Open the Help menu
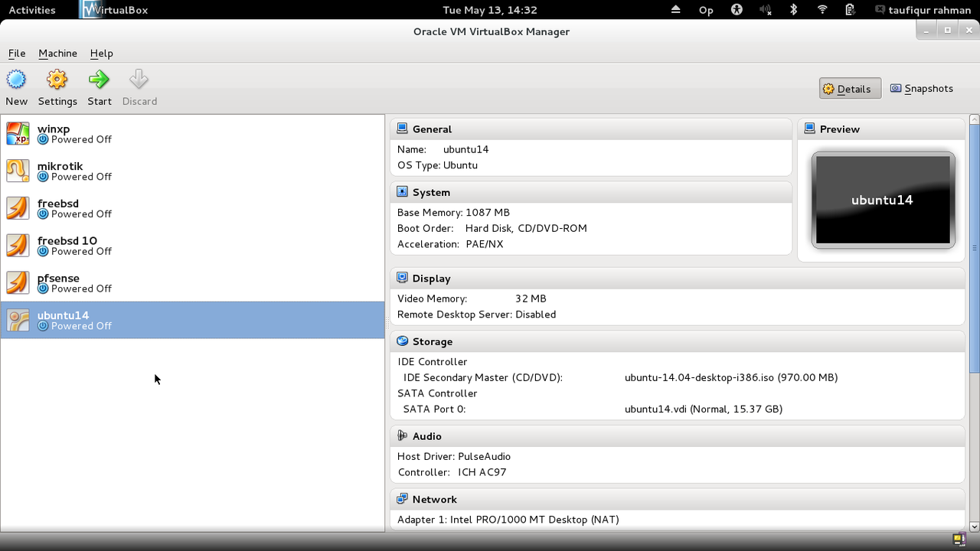The height and width of the screenshot is (551, 980). (101, 54)
